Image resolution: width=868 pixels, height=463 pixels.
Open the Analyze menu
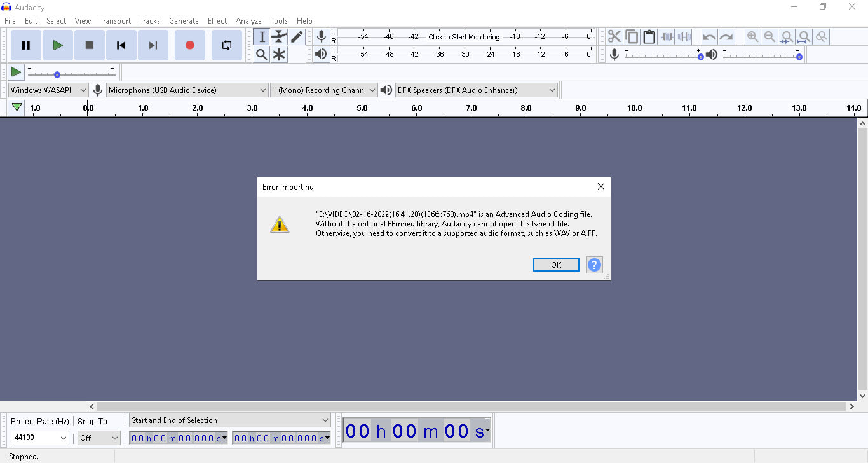pyautogui.click(x=248, y=21)
